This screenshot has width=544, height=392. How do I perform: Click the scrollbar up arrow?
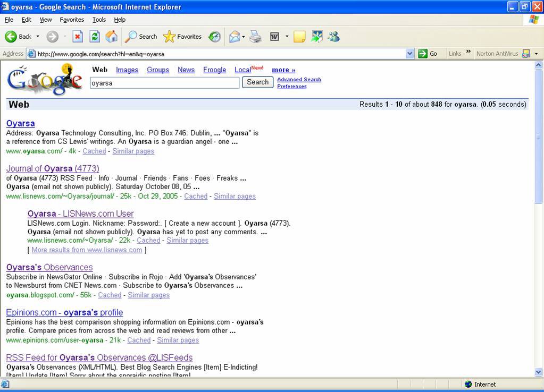pos(538,65)
